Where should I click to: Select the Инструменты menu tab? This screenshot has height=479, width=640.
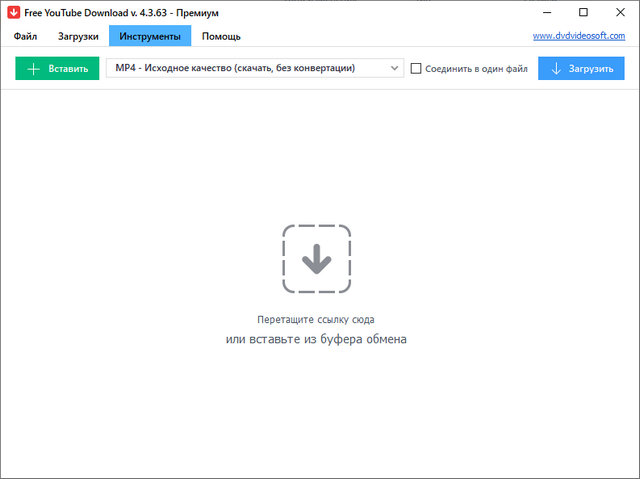pos(150,36)
